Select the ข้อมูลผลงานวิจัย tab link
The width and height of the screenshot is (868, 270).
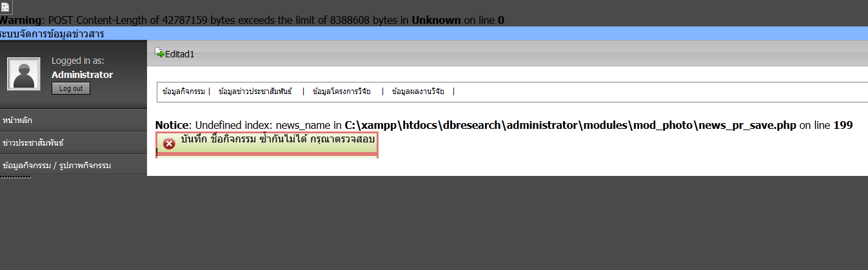point(418,92)
